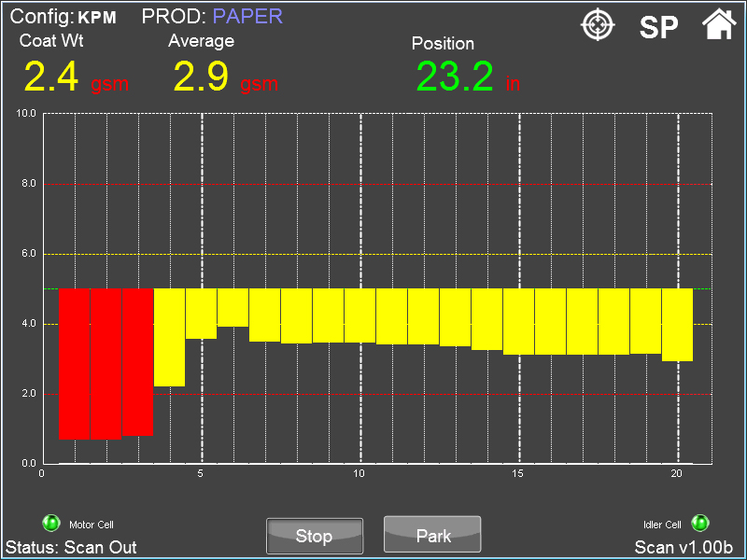Click the 2.9 gsm Average value

(x=225, y=77)
